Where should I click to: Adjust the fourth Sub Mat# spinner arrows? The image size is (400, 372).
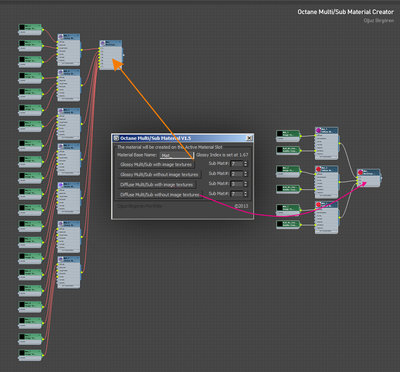pyautogui.click(x=246, y=194)
